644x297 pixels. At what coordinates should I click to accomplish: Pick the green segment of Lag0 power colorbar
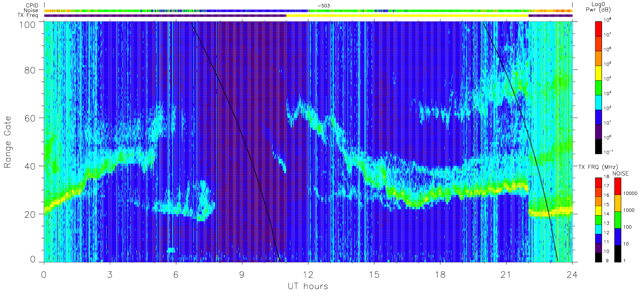pos(598,88)
